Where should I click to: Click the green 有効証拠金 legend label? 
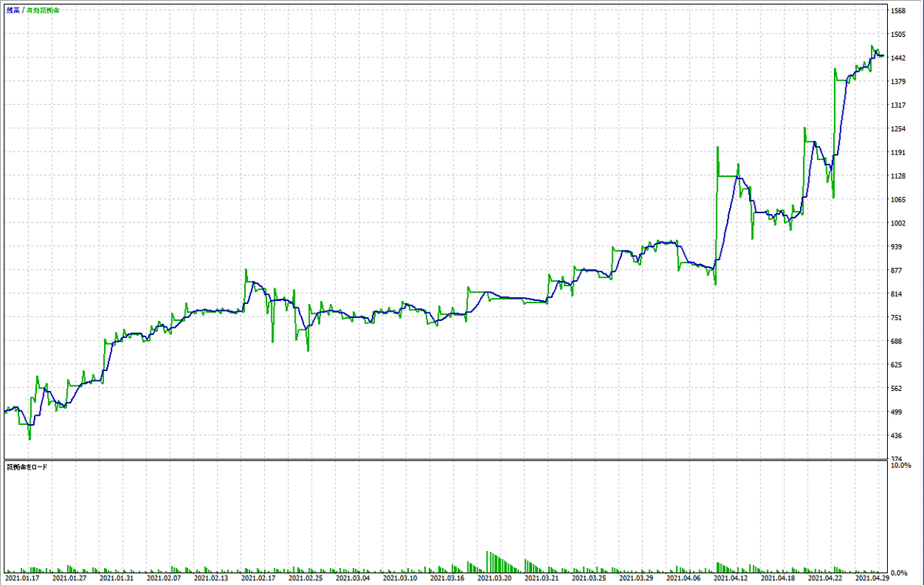coord(44,10)
